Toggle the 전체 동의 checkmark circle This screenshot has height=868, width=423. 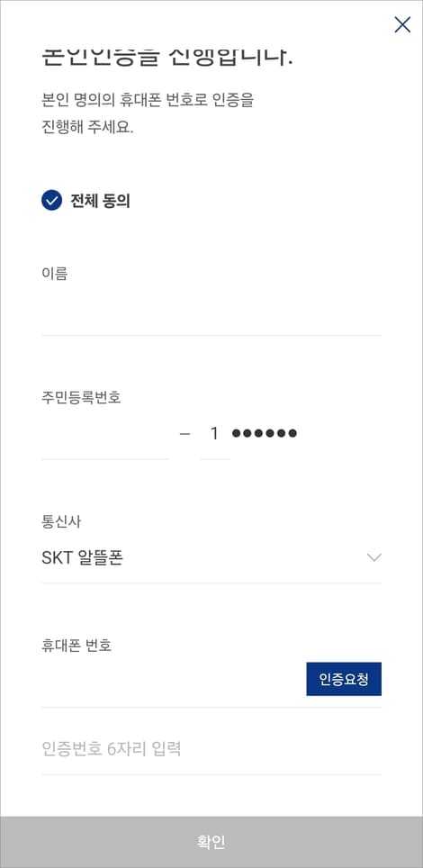click(51, 201)
